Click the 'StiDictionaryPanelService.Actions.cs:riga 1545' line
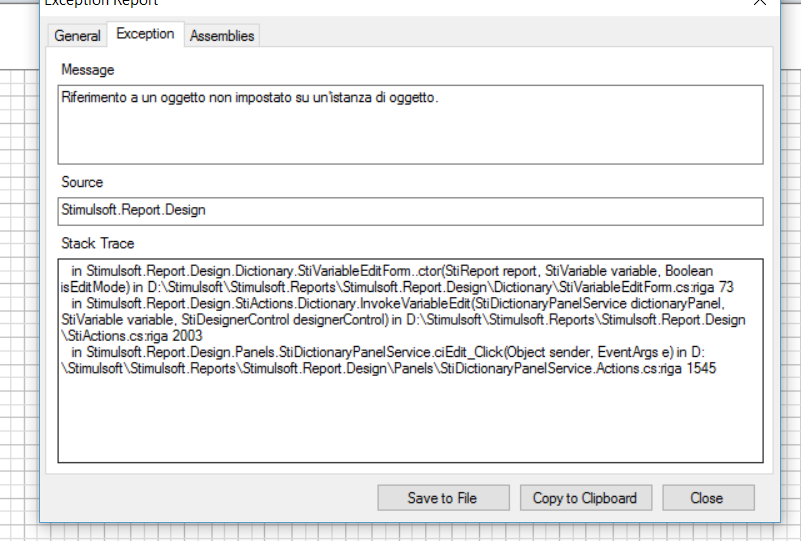 388,368
